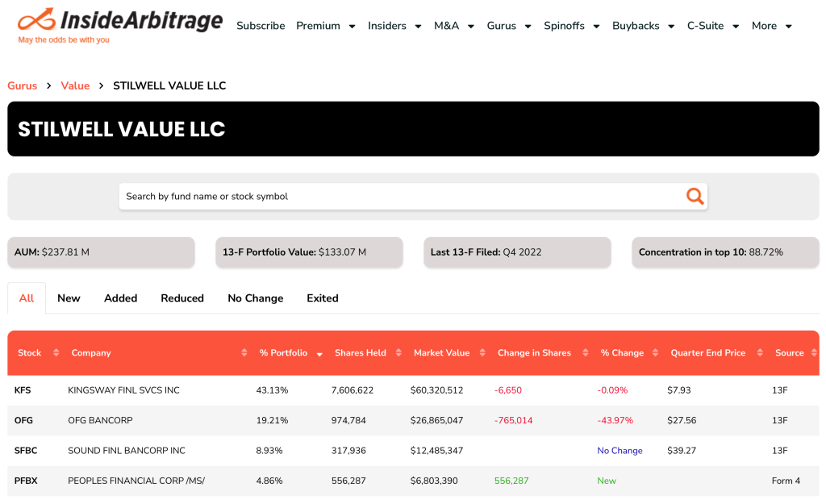Sort by % Portfolio down arrow
This screenshot has height=504, width=826.
click(319, 355)
